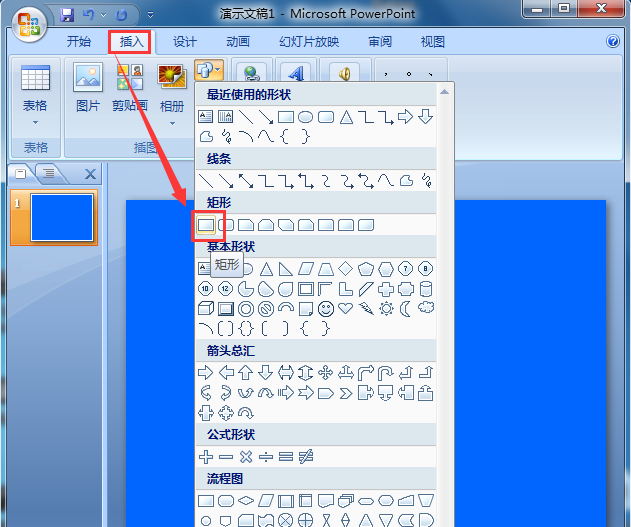Select the plus sign equation shape

(206, 457)
